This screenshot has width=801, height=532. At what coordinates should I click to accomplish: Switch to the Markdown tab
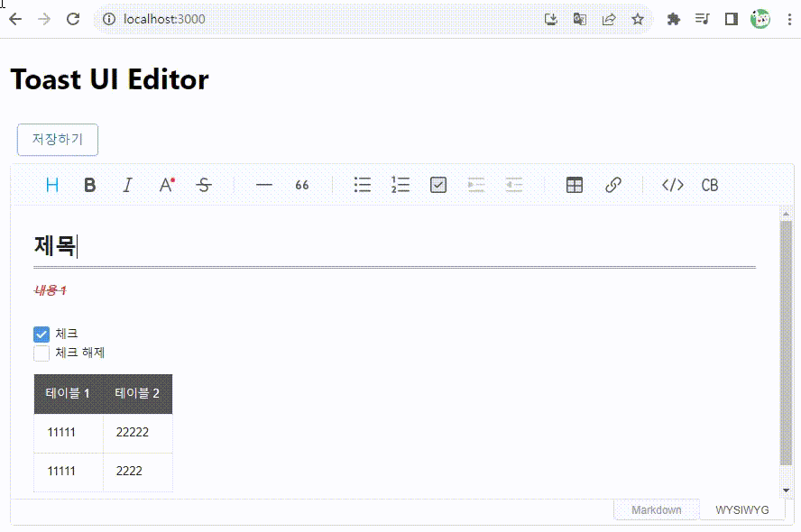click(657, 509)
